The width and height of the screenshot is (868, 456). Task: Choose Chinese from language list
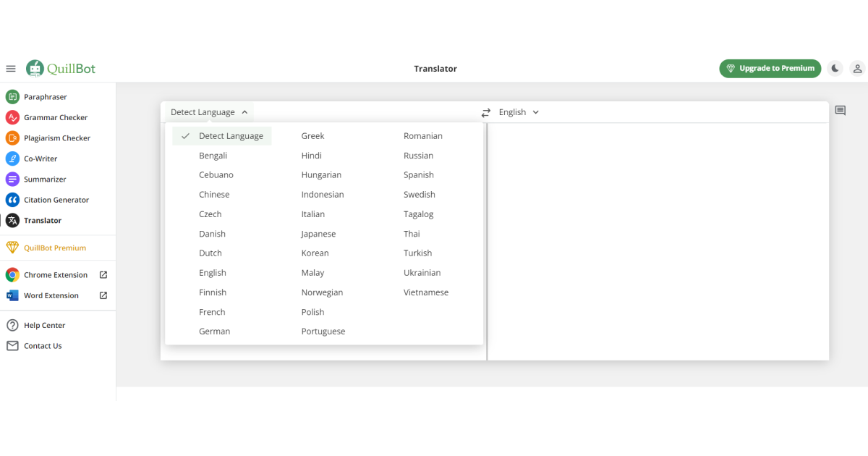point(214,195)
